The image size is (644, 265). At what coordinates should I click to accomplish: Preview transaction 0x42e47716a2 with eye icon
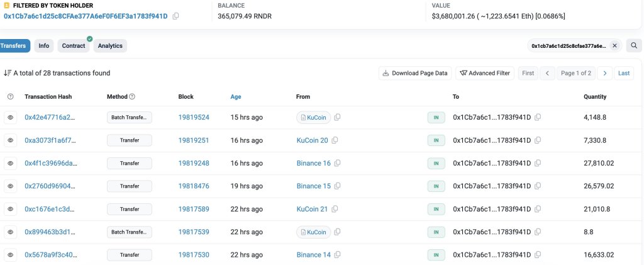pos(10,118)
